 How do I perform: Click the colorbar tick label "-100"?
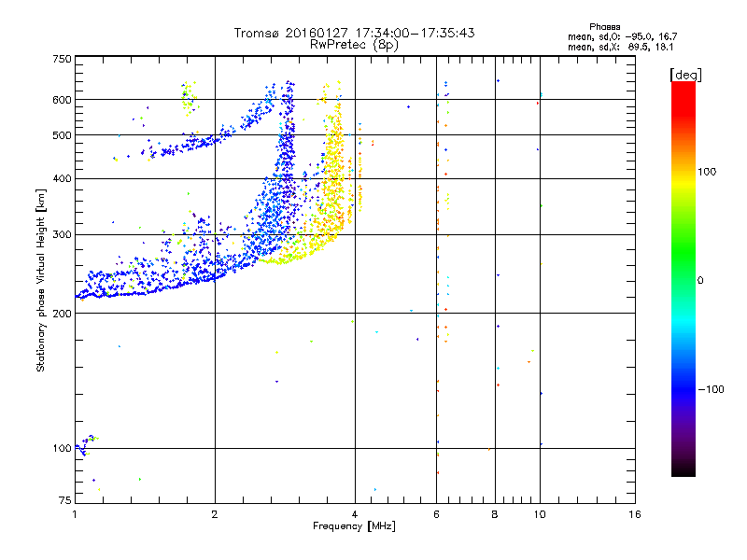pyautogui.click(x=711, y=389)
